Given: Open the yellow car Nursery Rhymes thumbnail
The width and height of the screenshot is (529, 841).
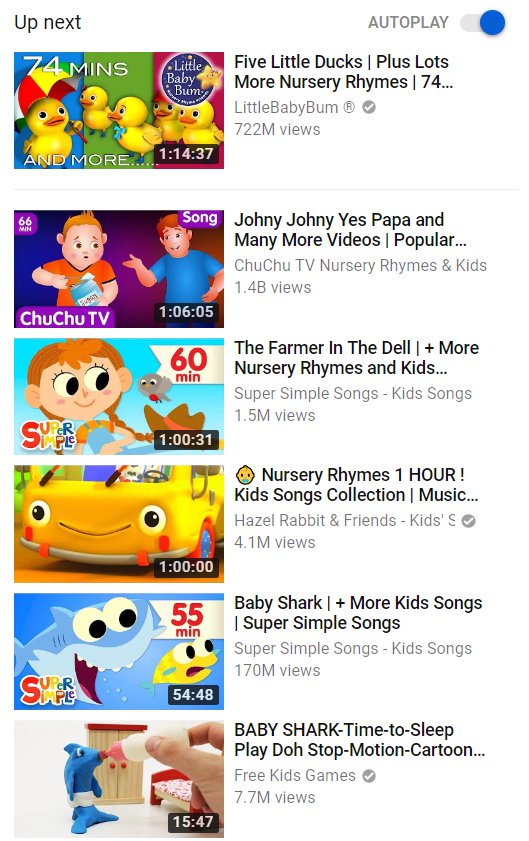Looking at the screenshot, I should tap(119, 523).
